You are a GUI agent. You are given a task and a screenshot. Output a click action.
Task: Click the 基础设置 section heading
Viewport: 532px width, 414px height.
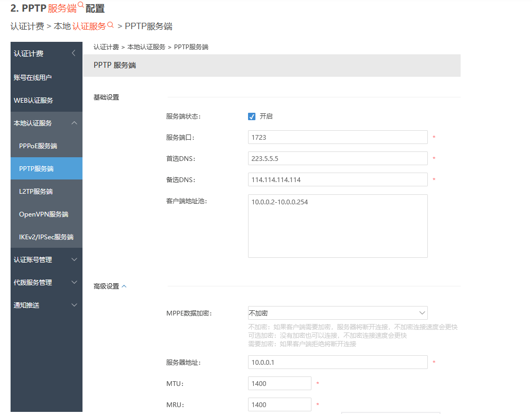click(x=106, y=97)
